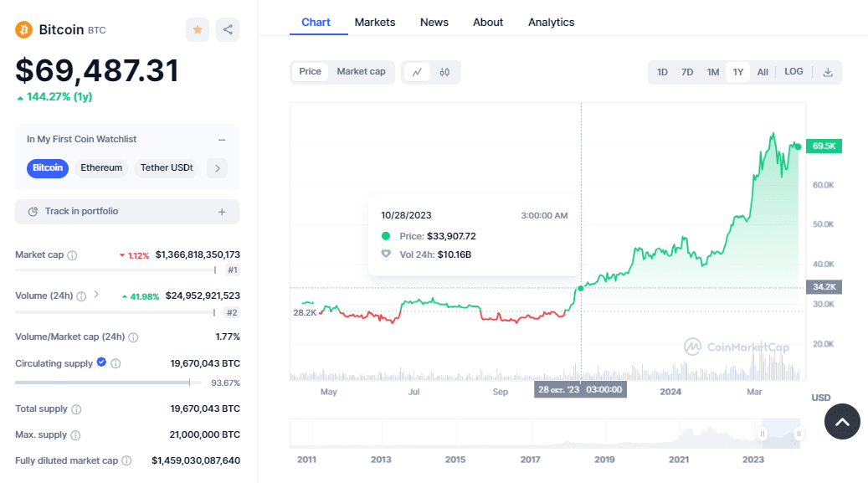This screenshot has width=868, height=483.
Task: Click the #2 volume rank badge
Action: (232, 313)
